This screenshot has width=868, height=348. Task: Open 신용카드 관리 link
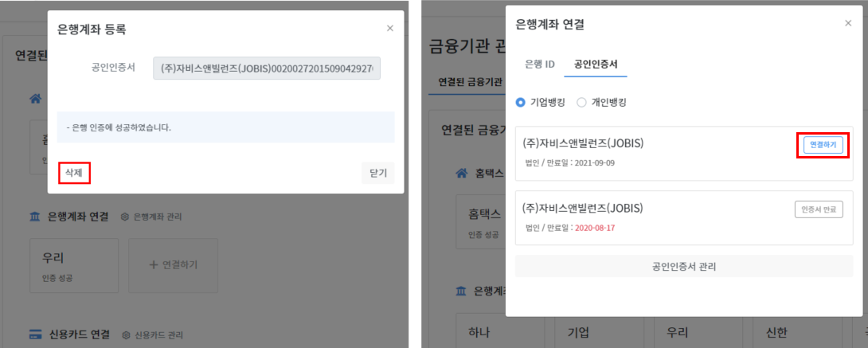pos(152,334)
